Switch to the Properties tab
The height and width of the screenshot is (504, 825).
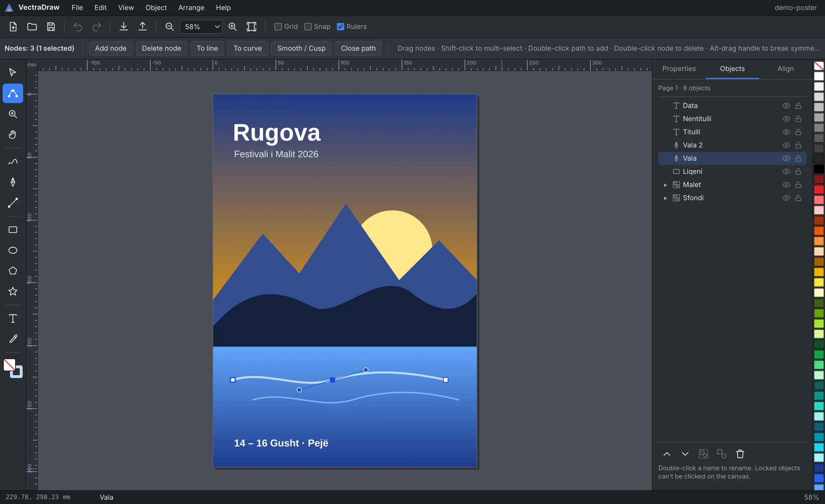click(x=679, y=69)
